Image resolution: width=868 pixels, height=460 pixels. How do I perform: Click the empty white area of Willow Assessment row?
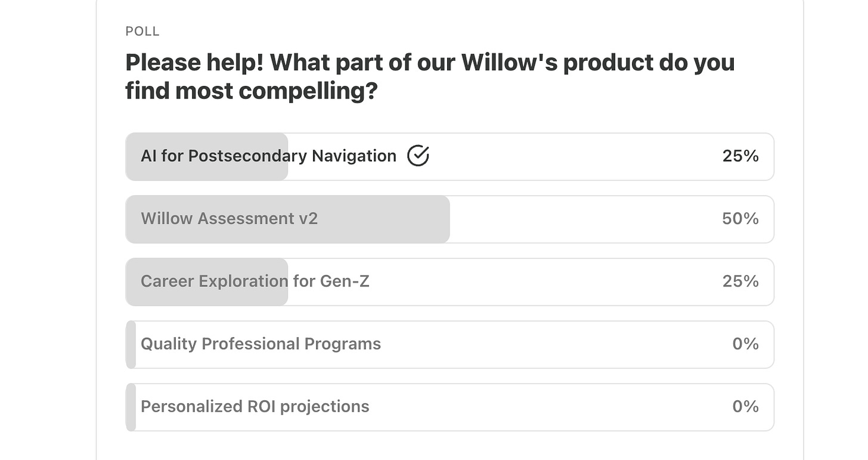click(584, 219)
